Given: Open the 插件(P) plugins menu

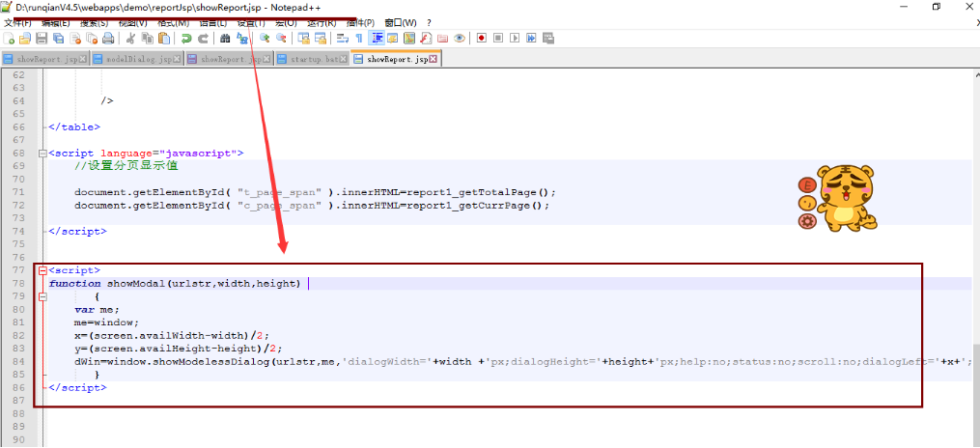Looking at the screenshot, I should click(x=358, y=22).
